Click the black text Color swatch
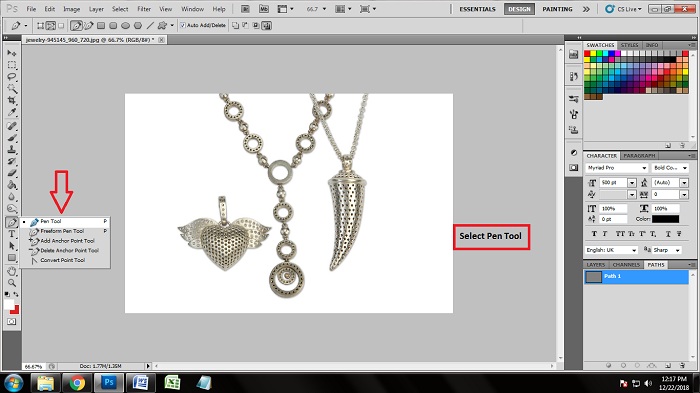Image resolution: width=700 pixels, height=393 pixels. (665, 219)
